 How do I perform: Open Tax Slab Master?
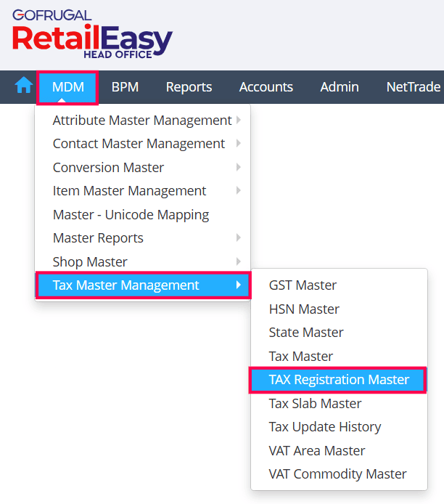point(339,404)
